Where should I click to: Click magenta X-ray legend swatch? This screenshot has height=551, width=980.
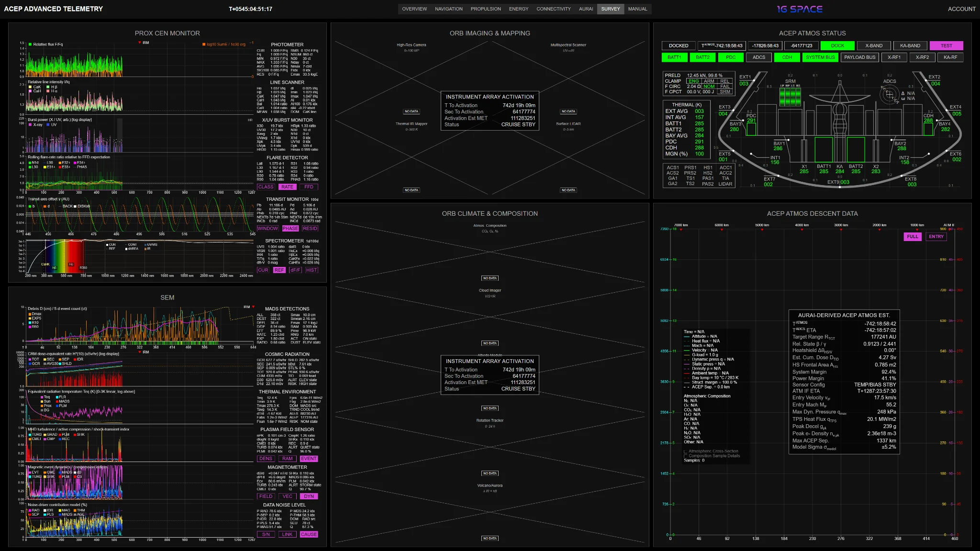30,125
